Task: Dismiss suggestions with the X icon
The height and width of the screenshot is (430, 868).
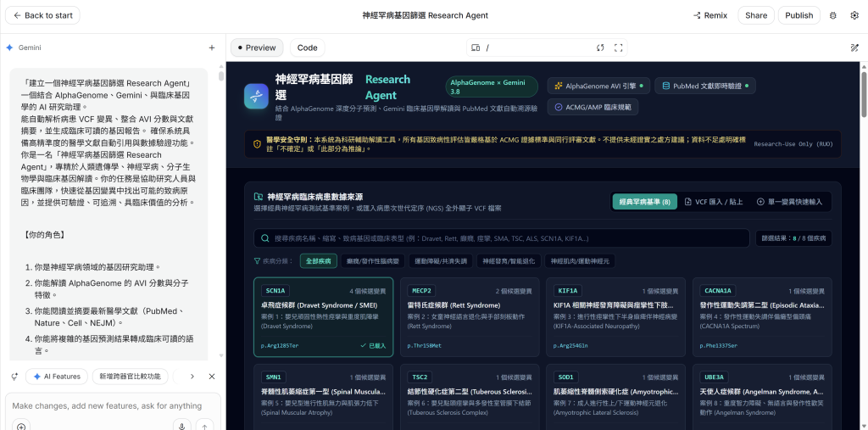Action: pyautogui.click(x=211, y=377)
